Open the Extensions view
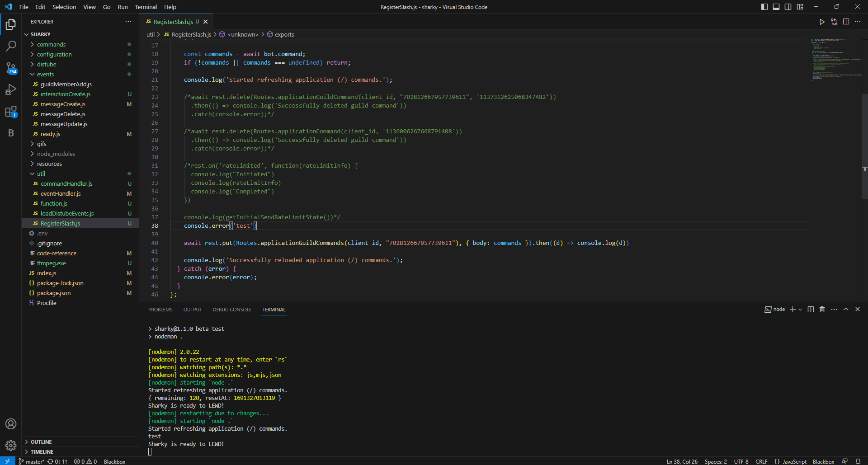This screenshot has height=465, width=868. [11, 111]
